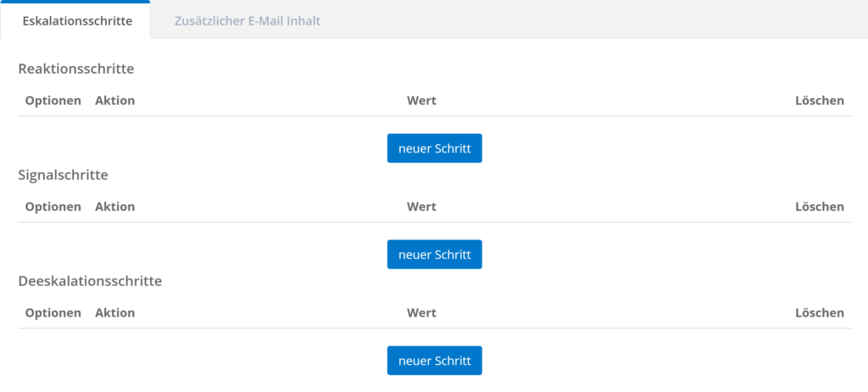Click Wert column header in Deeskalationsschritte table

[421, 313]
